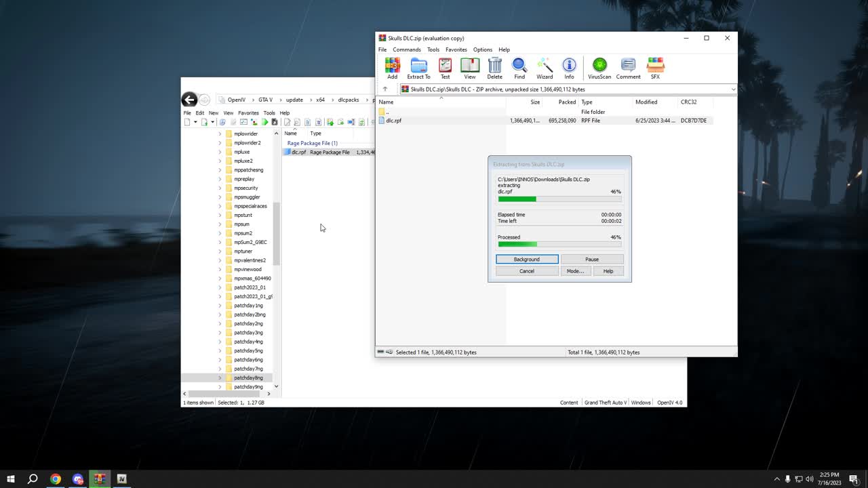The image size is (868, 488).
Task: Open the Commands menu in WinRAR
Action: click(x=406, y=49)
